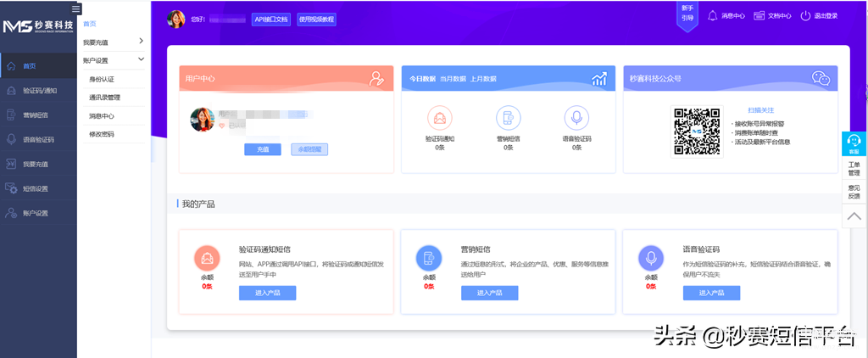868x358 pixels.
Task: Click the home icon in sidebar
Action: click(x=11, y=66)
